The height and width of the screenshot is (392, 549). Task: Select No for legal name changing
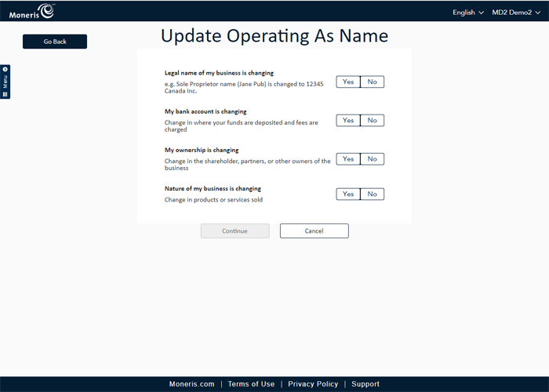pos(373,82)
